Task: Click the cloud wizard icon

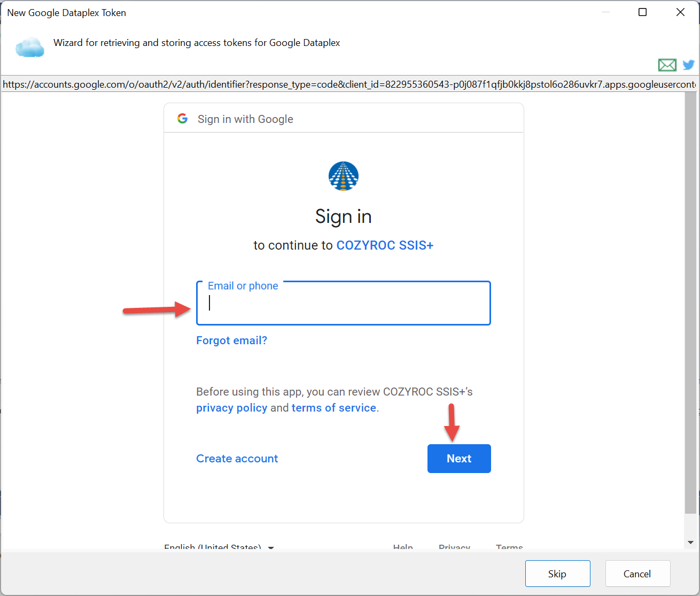Action: tap(30, 47)
